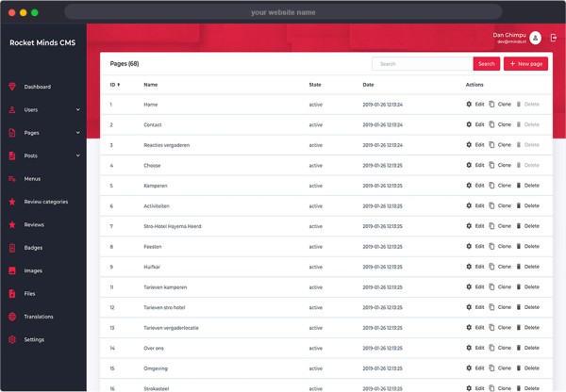Click the Images icon in the sidebar
The width and height of the screenshot is (566, 392).
pos(12,270)
